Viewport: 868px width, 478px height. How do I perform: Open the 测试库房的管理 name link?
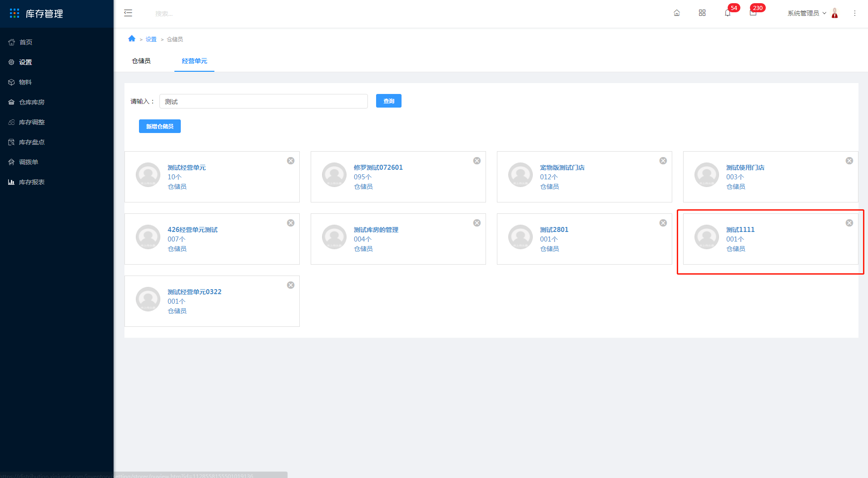[x=376, y=230]
